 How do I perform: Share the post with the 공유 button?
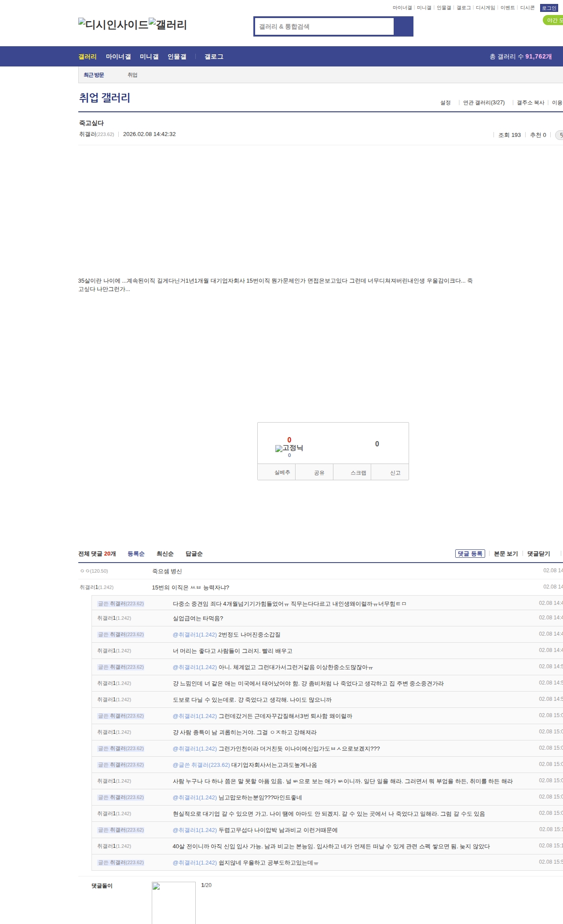(319, 472)
